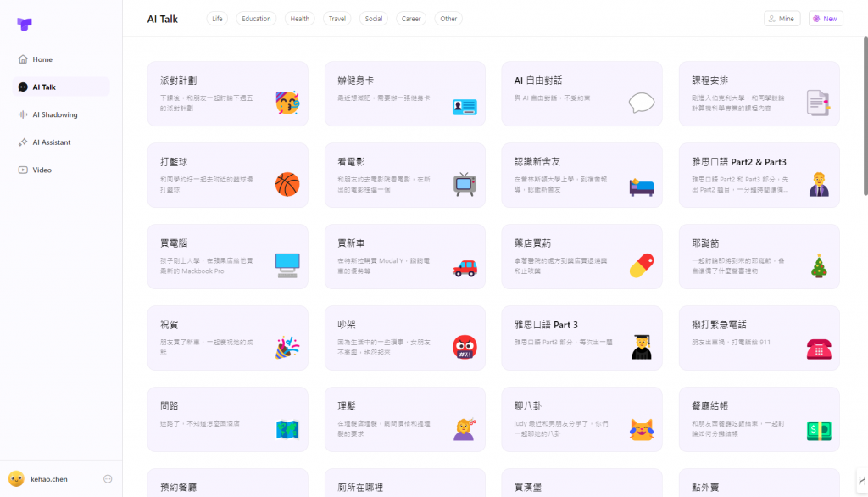Open Video menu item
Image resolution: width=868 pixels, height=497 pixels.
pos(61,170)
